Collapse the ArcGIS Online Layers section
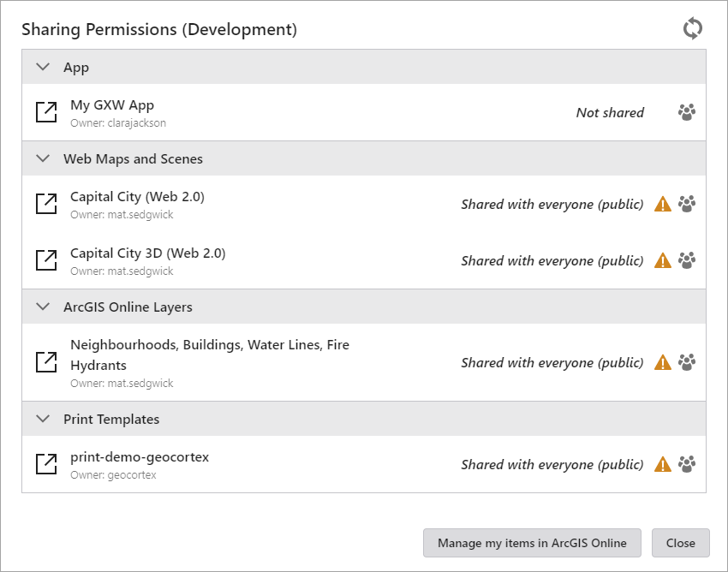The height and width of the screenshot is (572, 728). click(43, 306)
